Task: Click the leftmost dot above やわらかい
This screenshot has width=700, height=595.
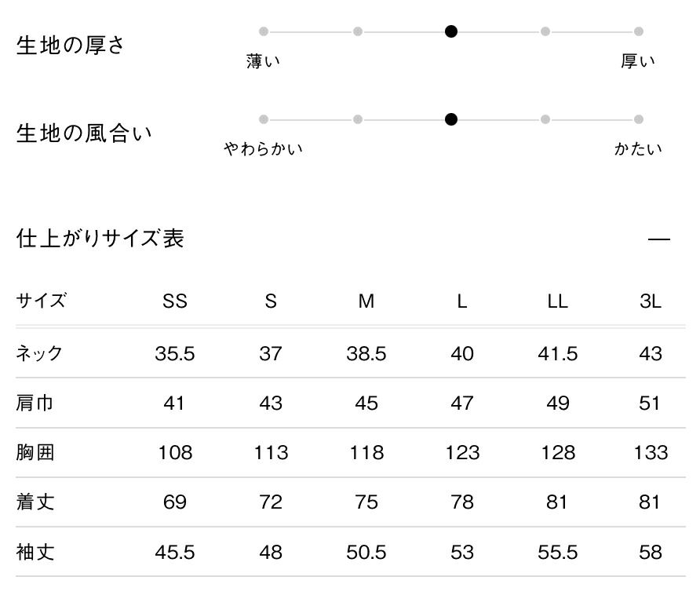Action: pos(264,119)
